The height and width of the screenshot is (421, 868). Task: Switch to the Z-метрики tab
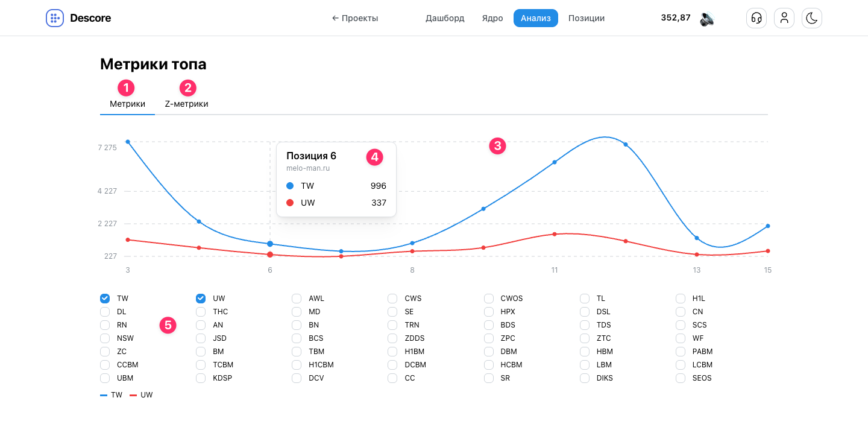coord(186,104)
